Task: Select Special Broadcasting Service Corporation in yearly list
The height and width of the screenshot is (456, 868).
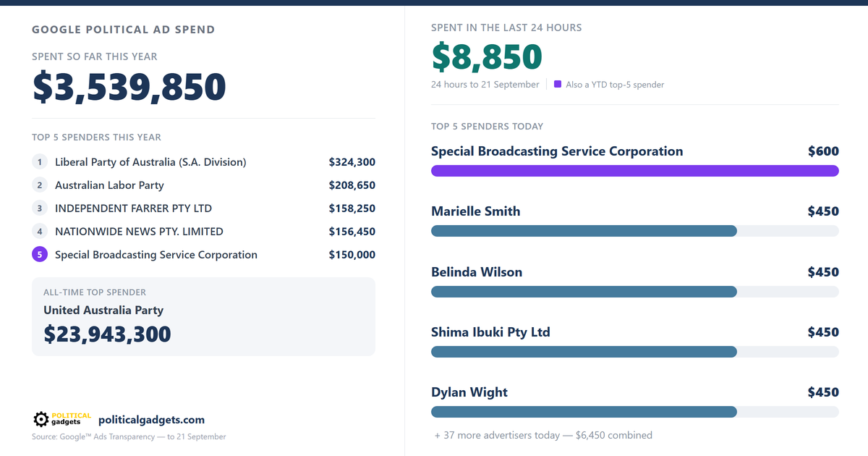Action: [x=156, y=255]
